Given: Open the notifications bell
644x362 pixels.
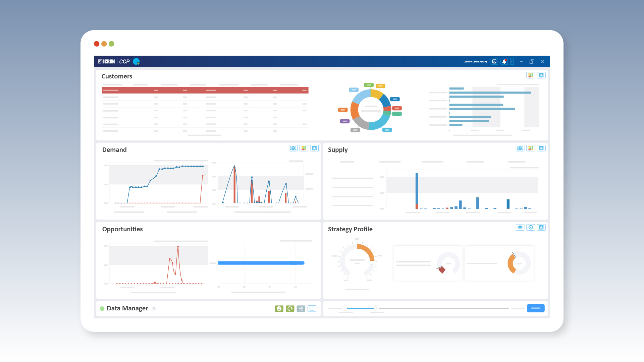Looking at the screenshot, I should [x=504, y=61].
